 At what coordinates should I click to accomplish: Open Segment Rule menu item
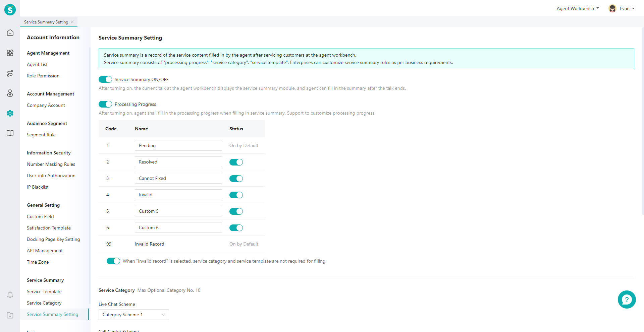pyautogui.click(x=41, y=135)
